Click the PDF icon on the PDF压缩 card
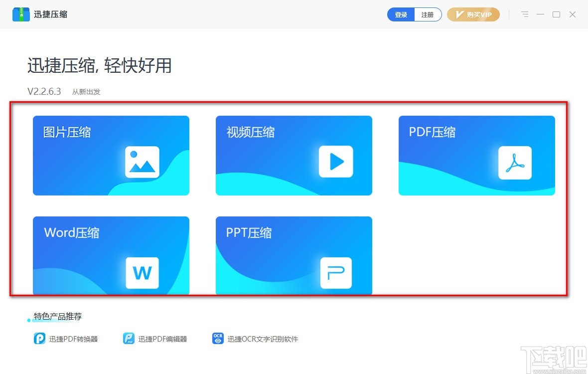 [x=515, y=163]
